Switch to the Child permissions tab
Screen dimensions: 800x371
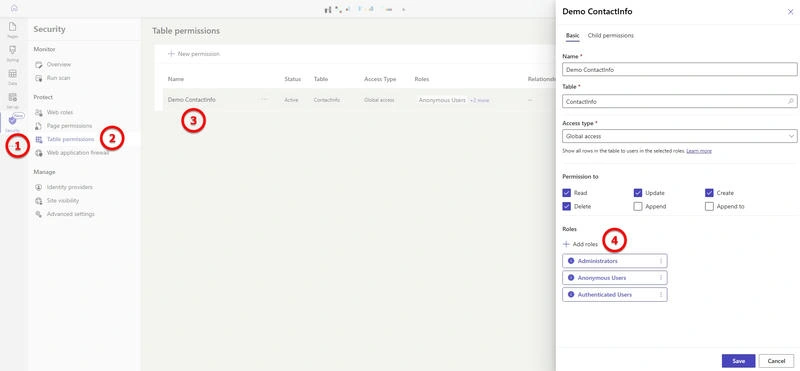(611, 36)
